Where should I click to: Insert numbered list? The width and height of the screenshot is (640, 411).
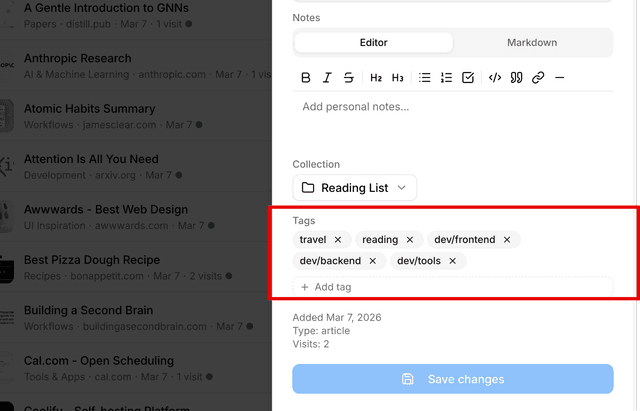[x=446, y=78]
